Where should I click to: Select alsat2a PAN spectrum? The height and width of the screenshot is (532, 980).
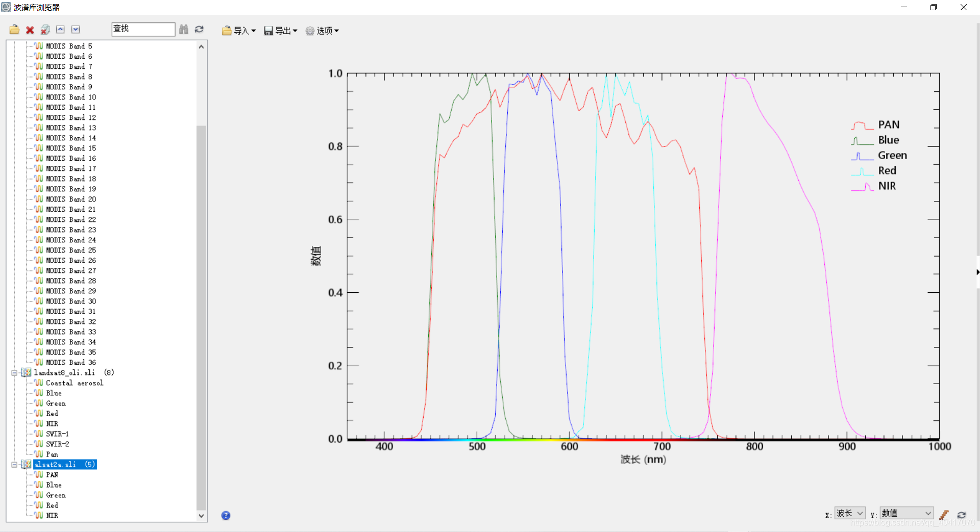click(52, 475)
